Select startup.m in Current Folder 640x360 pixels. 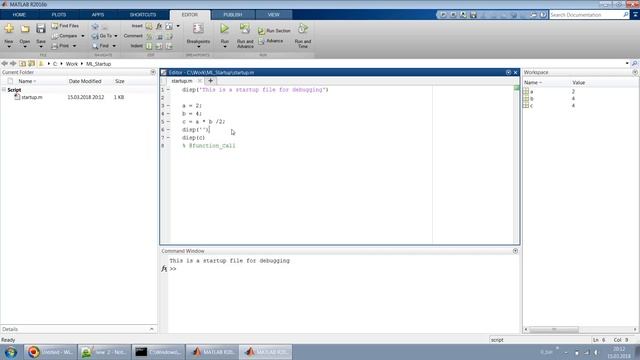(32, 97)
